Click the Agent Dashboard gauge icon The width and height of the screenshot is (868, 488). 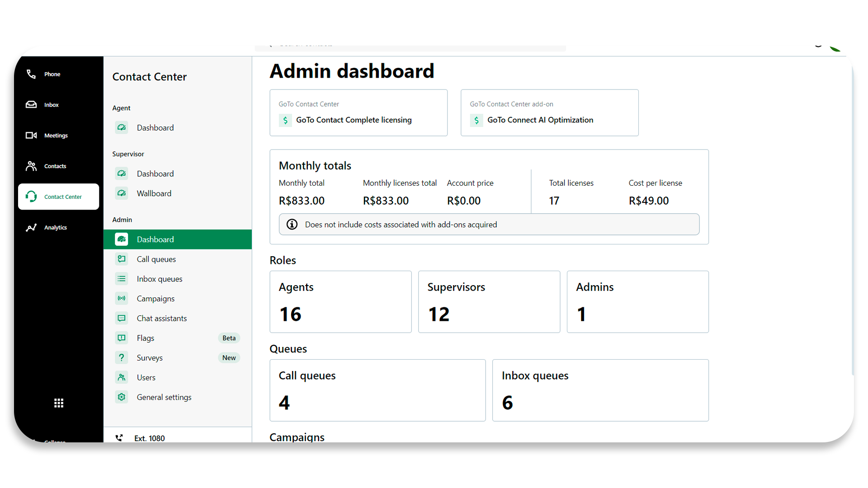click(122, 128)
